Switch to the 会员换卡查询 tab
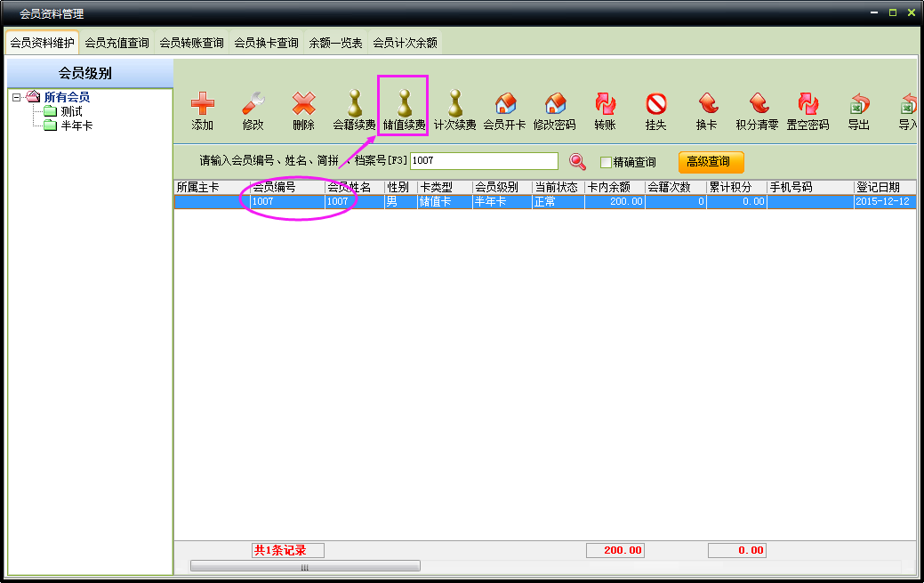 267,43
